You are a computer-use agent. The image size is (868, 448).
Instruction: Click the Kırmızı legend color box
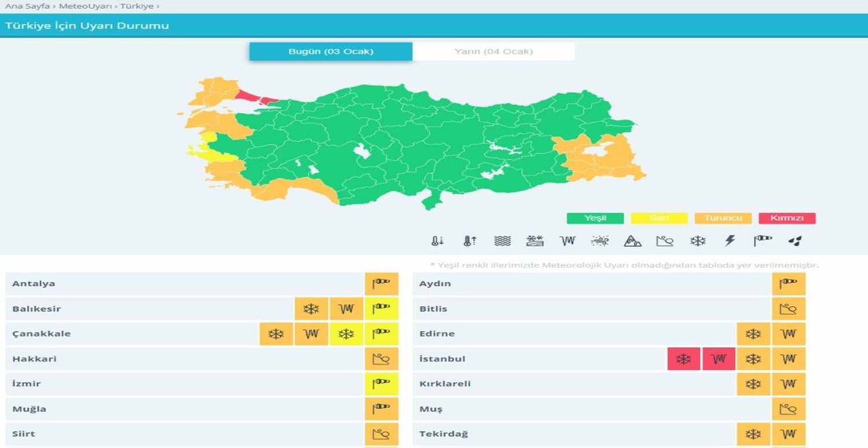[787, 218]
